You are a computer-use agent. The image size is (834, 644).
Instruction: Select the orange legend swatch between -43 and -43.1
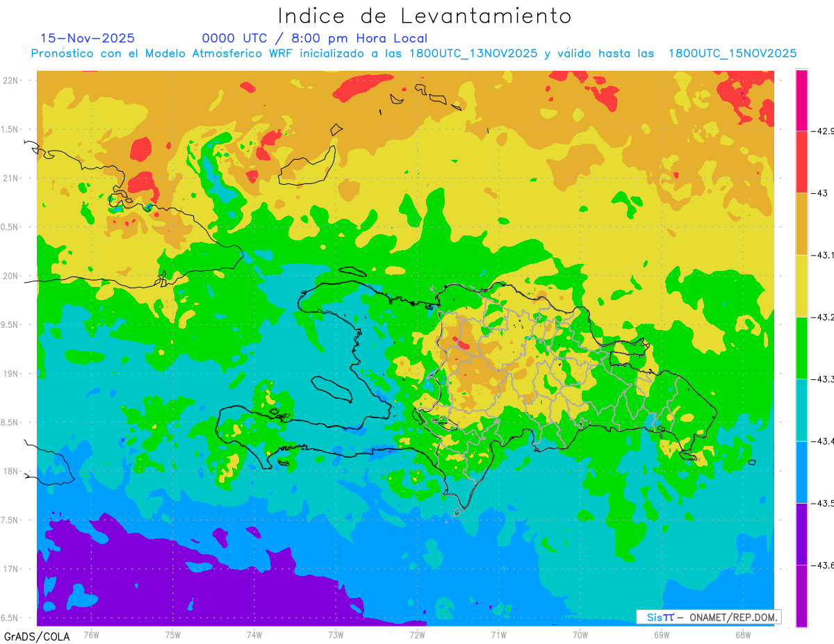point(801,224)
